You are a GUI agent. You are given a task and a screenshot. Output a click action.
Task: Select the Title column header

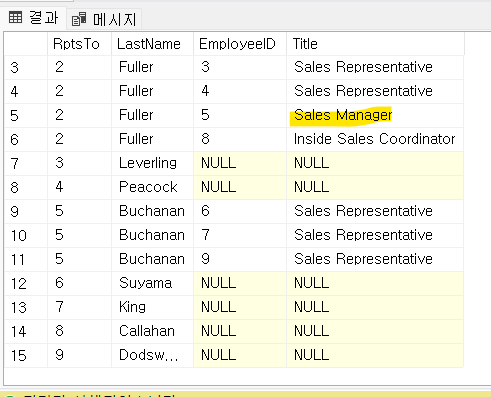pos(375,44)
